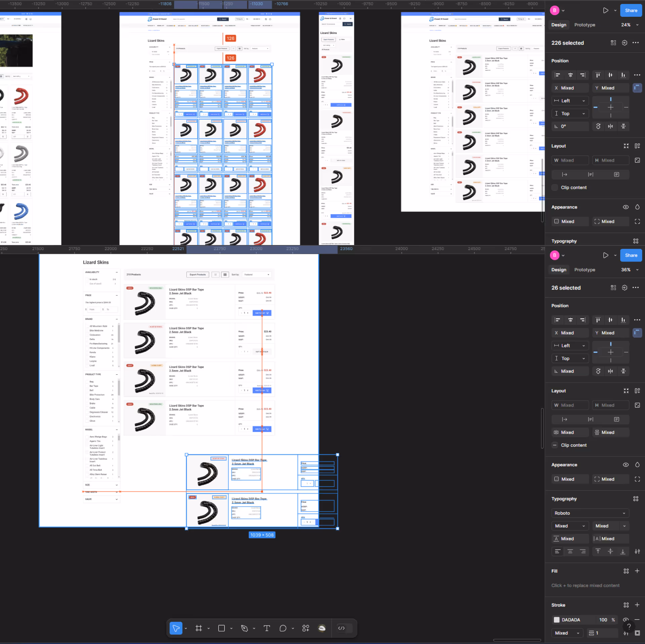Toggle Dev Mode switch in bottom toolbar
645x644 pixels.
[345, 628]
